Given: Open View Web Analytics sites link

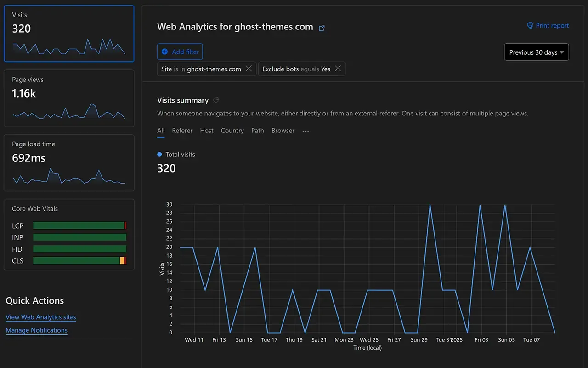Looking at the screenshot, I should tap(41, 317).
